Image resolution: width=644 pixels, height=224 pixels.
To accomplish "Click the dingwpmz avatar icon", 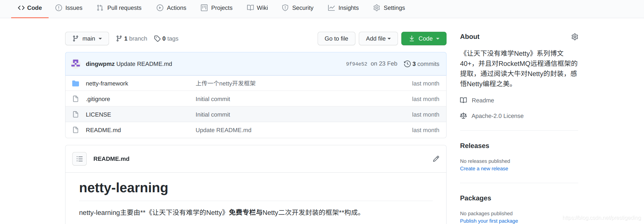I will [76, 64].
